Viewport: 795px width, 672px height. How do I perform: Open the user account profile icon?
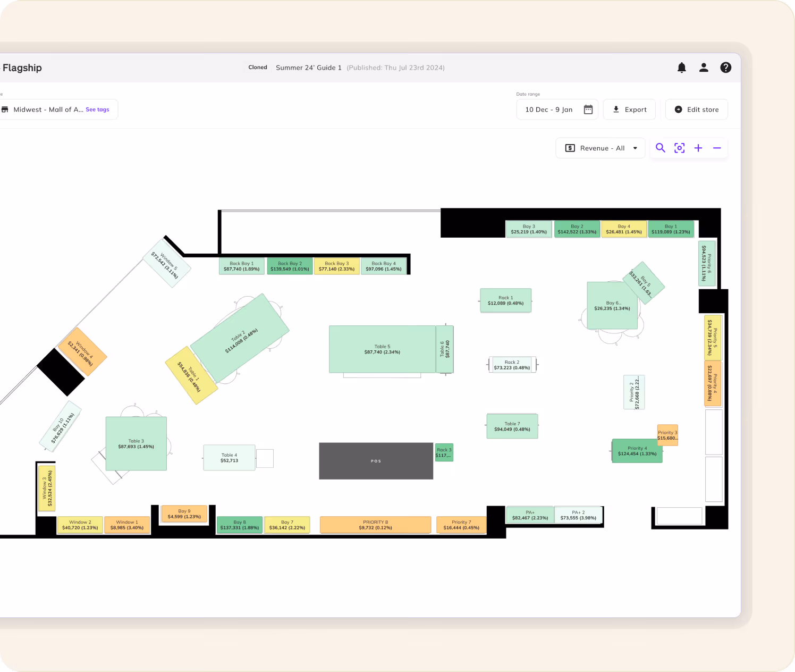pyautogui.click(x=704, y=68)
